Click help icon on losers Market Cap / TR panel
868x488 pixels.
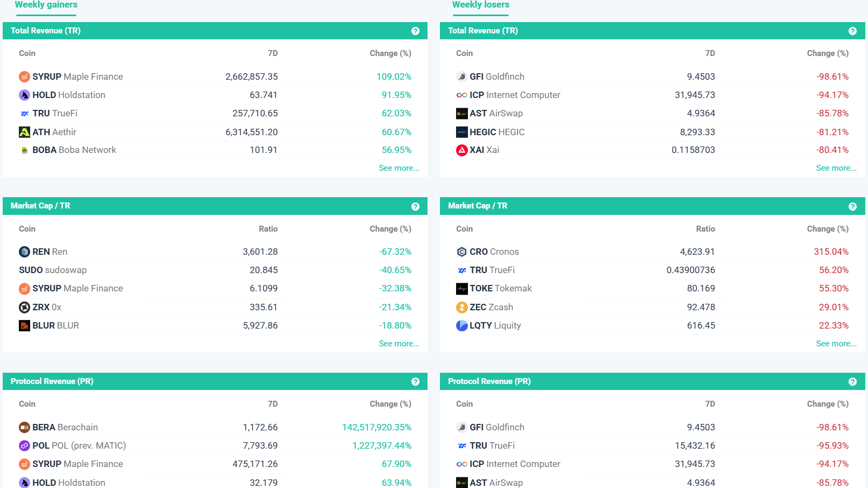(x=852, y=206)
